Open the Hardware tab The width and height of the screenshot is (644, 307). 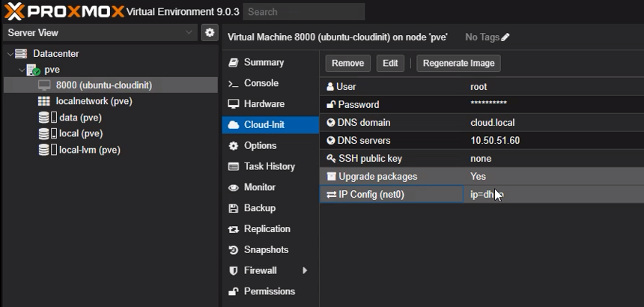264,104
